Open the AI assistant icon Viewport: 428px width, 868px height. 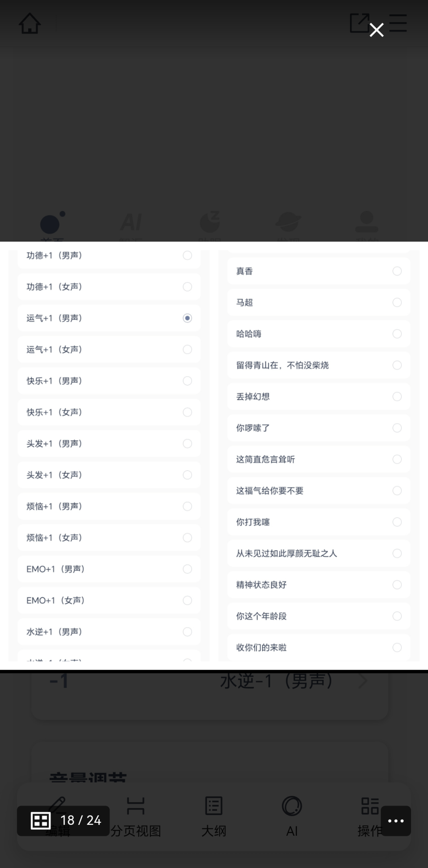tap(292, 807)
